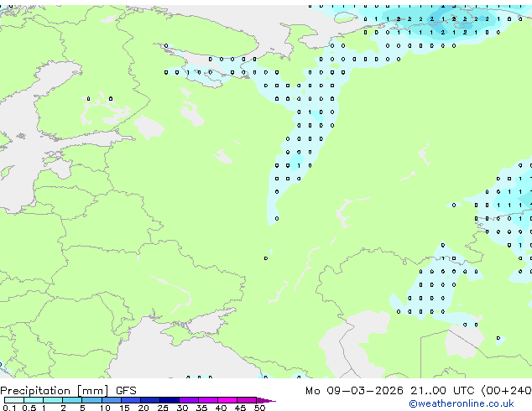Click the 0.5–1 mm legend swatch
The width and height of the screenshot is (532, 411).
click(x=34, y=400)
